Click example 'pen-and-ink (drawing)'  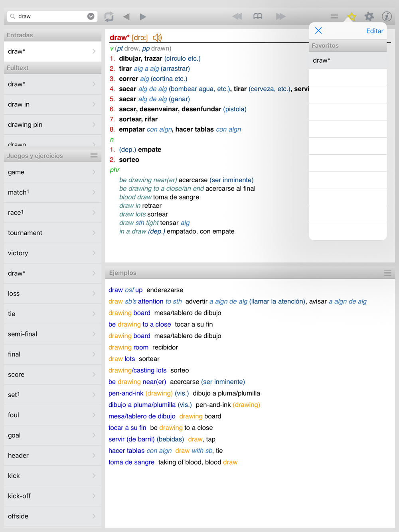140,393
